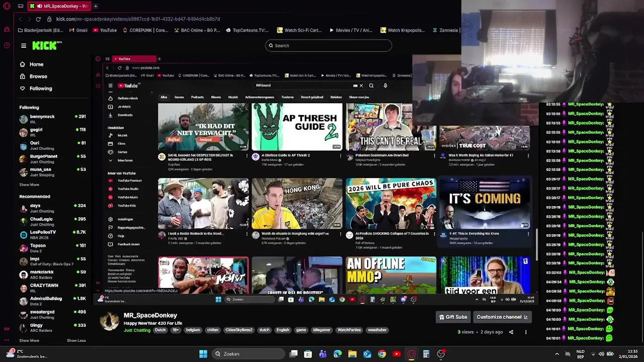Open LosPollosTV in Recommended list

[x=52, y=235]
